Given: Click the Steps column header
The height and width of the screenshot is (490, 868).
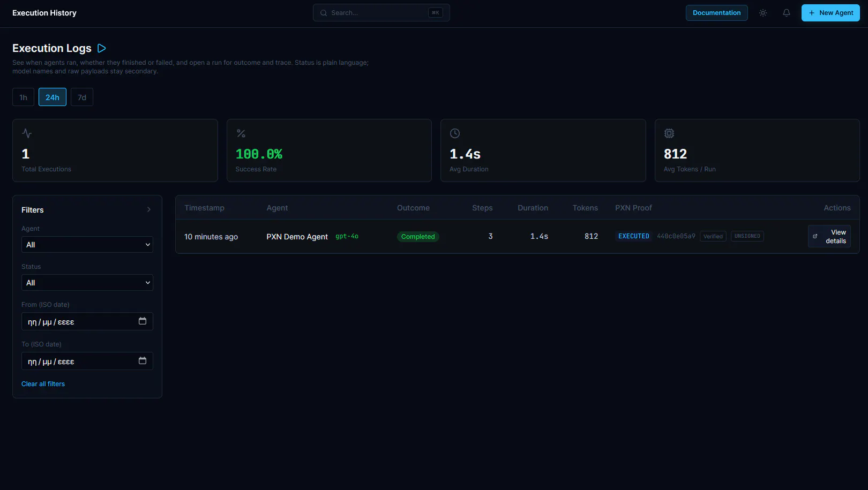Looking at the screenshot, I should pos(482,208).
